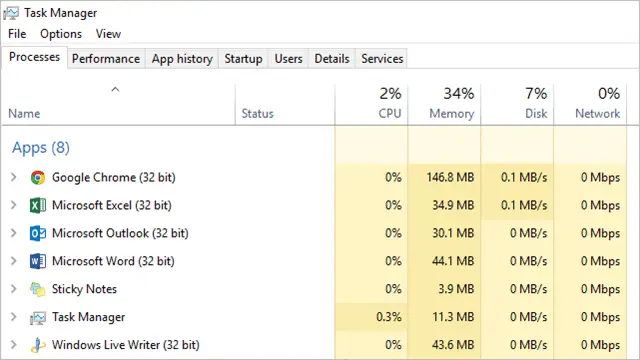The image size is (640, 360).
Task: Click the Windows Live Writer icon
Action: coord(38,345)
